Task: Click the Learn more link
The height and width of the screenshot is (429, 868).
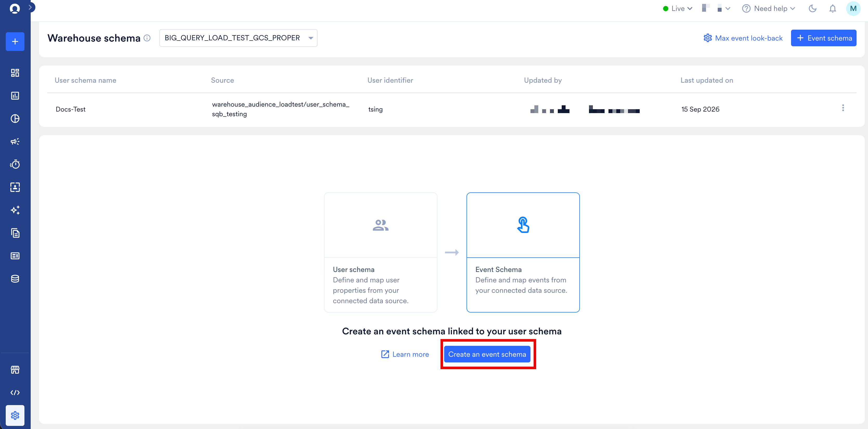Action: (x=405, y=354)
